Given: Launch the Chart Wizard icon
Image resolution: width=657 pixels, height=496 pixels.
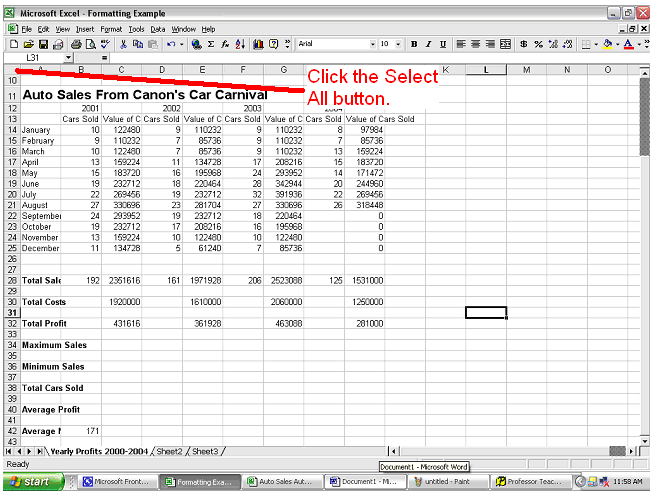Looking at the screenshot, I should (258, 45).
